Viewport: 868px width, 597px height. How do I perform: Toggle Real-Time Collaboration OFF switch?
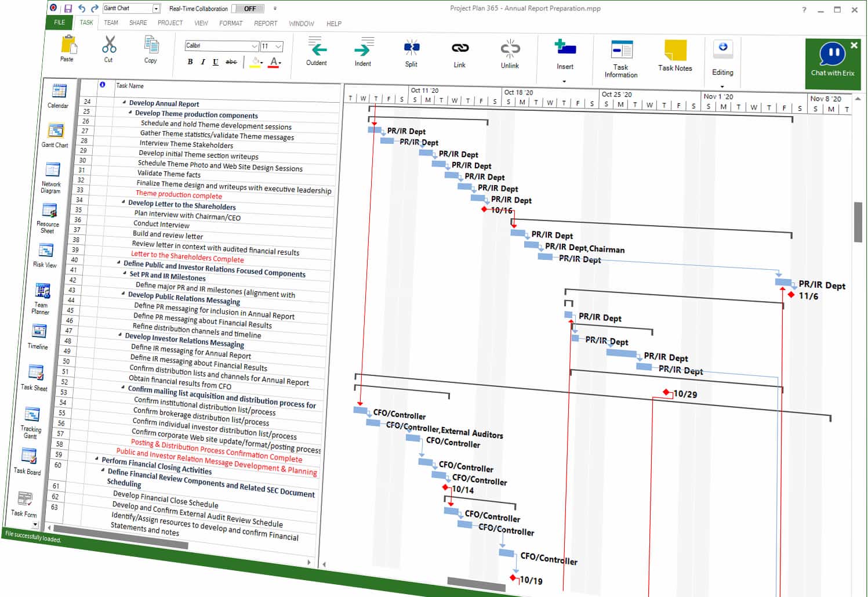(x=248, y=9)
